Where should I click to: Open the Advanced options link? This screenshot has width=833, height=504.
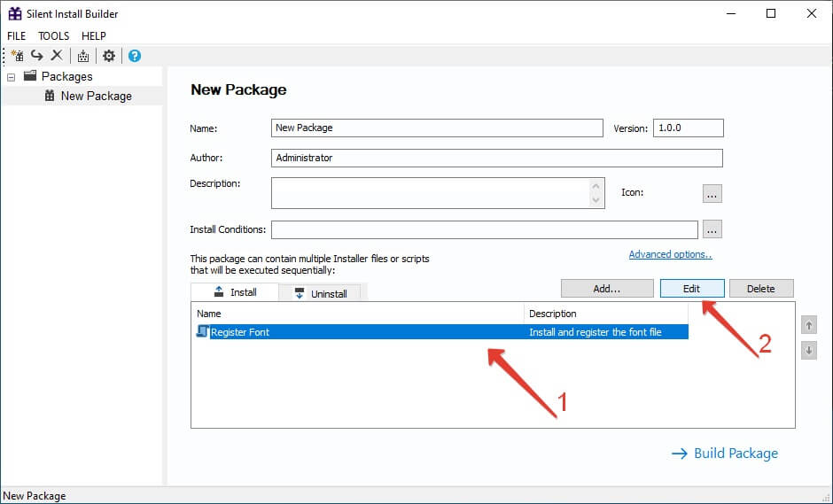pyautogui.click(x=671, y=254)
